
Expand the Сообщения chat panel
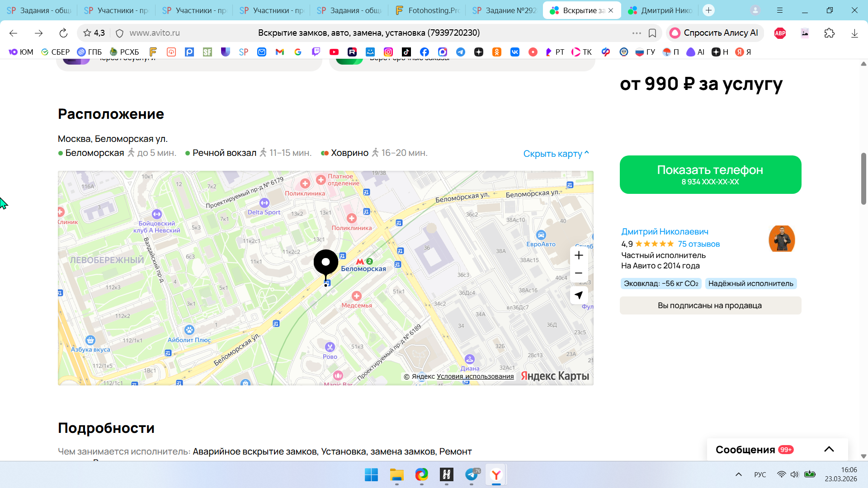click(x=829, y=449)
